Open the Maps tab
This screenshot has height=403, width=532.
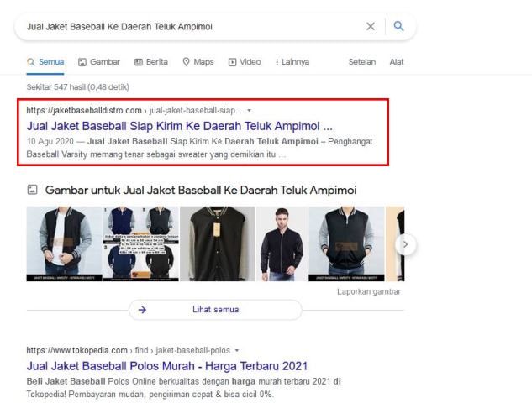coord(198,62)
